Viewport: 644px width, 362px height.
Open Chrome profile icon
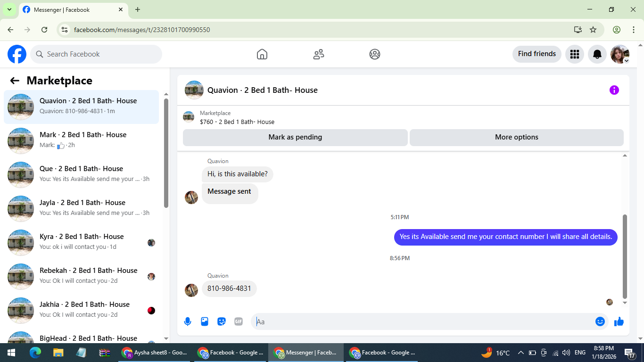click(x=617, y=30)
